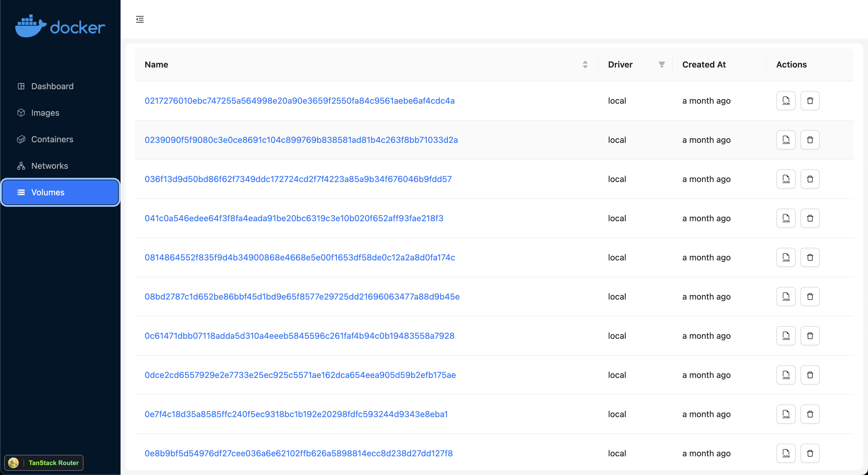Open JSON details of volume 036f13d9d50b
This screenshot has height=475, width=868.
[x=785, y=179]
